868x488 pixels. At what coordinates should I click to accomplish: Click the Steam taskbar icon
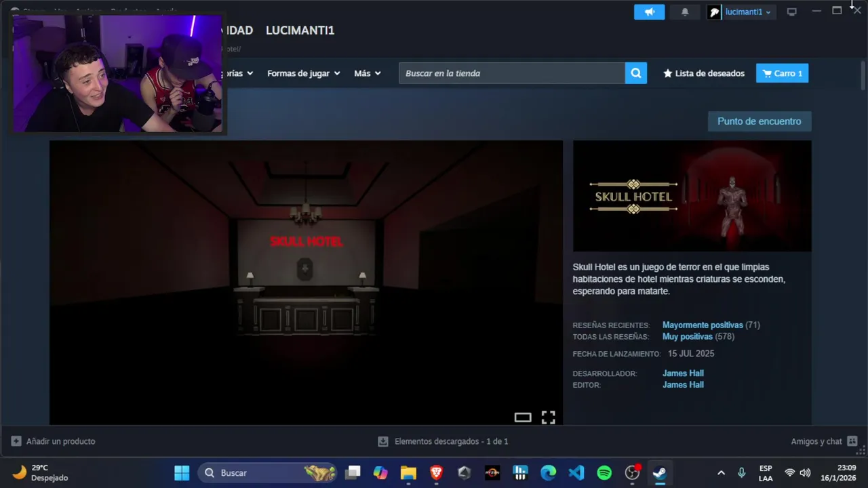[x=660, y=473]
